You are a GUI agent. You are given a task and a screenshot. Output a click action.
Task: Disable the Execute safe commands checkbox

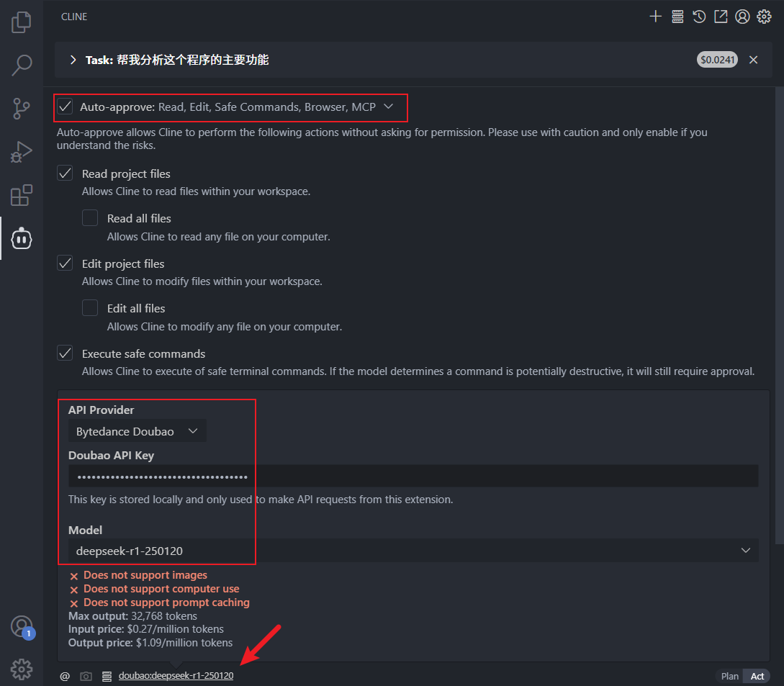click(66, 353)
